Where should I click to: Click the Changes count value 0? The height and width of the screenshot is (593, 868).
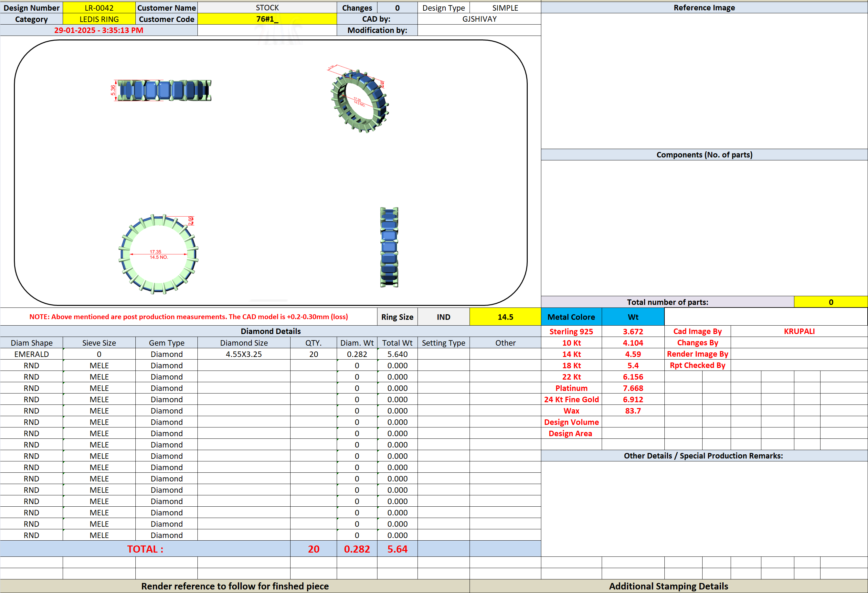pos(397,8)
